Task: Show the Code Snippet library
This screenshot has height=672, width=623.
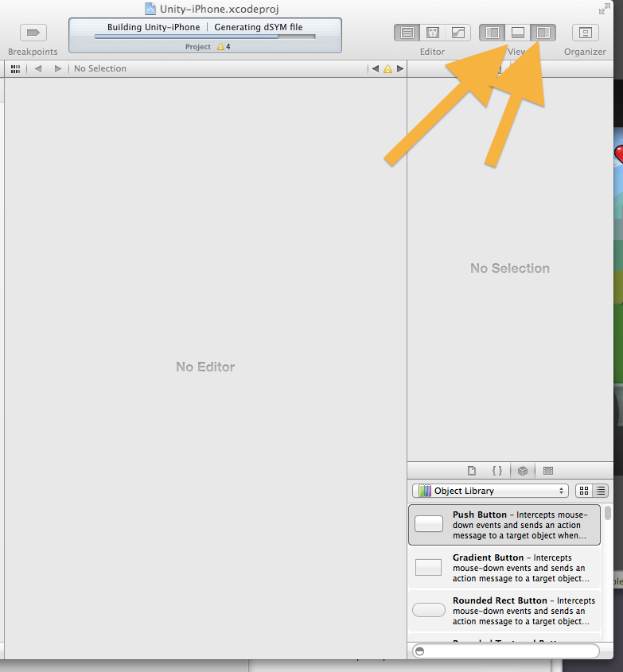Action: click(497, 471)
